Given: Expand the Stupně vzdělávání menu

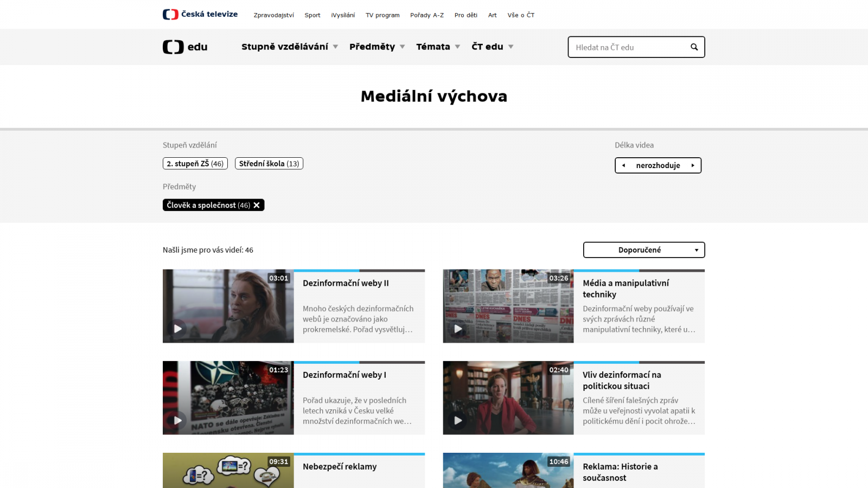Looking at the screenshot, I should click(290, 47).
